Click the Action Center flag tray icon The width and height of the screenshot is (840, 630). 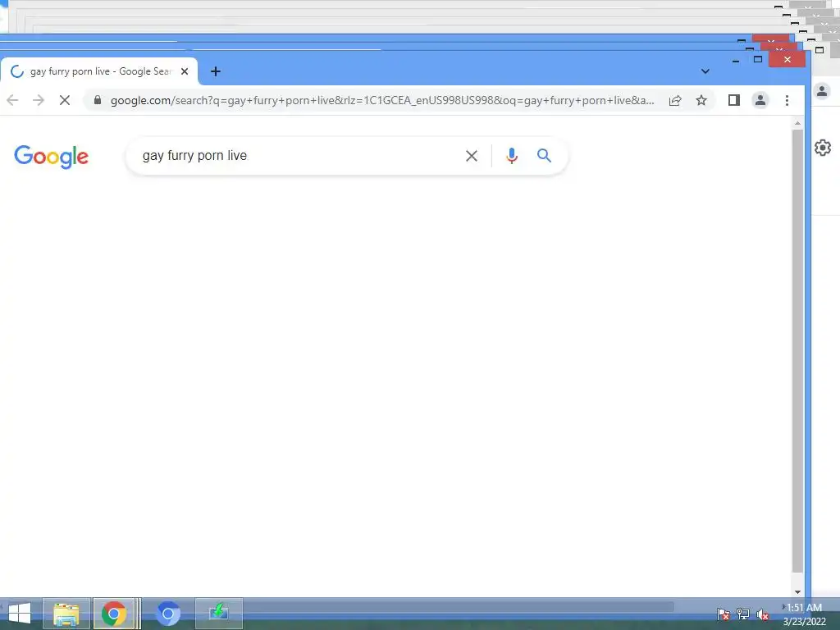(724, 614)
